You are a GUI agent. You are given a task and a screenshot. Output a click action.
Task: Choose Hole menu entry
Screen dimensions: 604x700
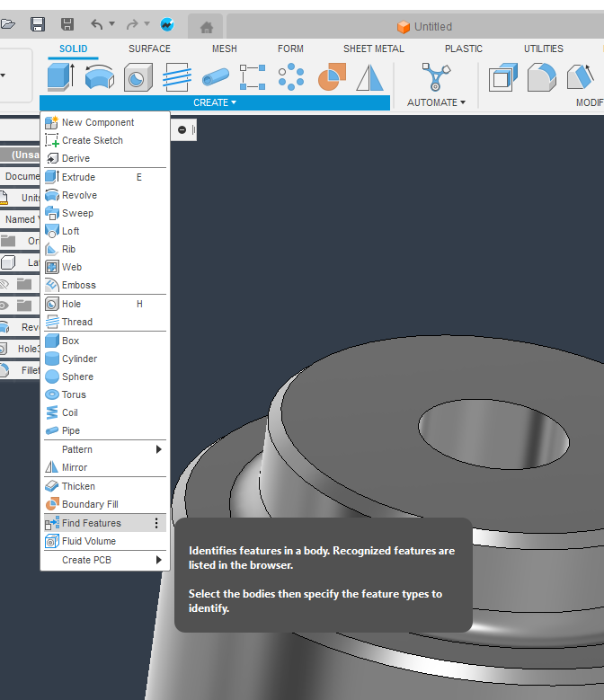(105, 304)
